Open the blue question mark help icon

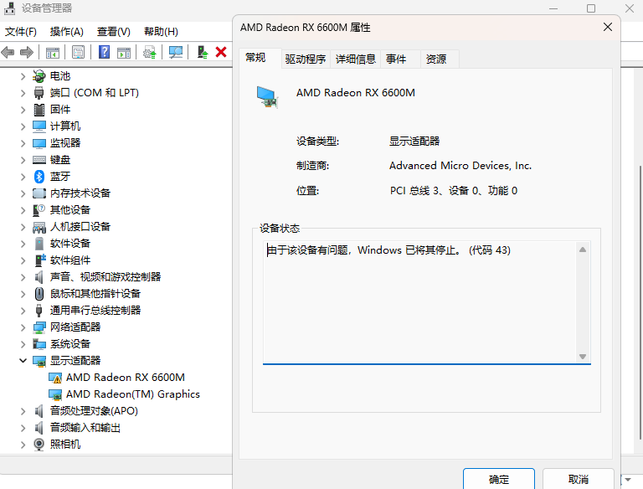point(104,52)
